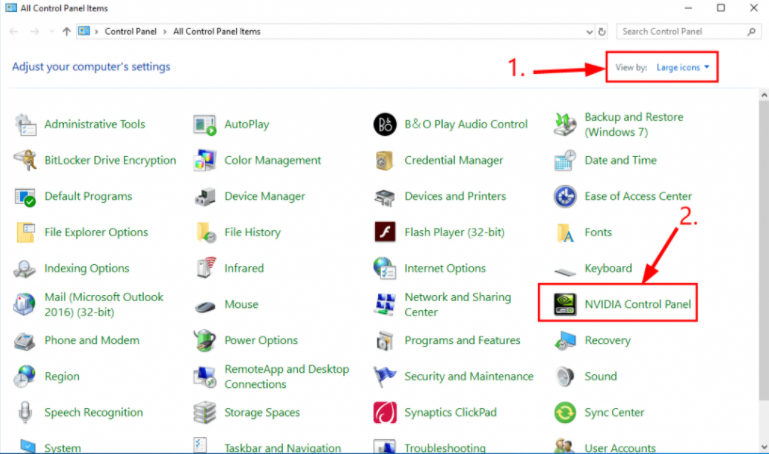Go up one level with Up arrow
Viewport: 769px width, 454px height.
pyautogui.click(x=66, y=32)
